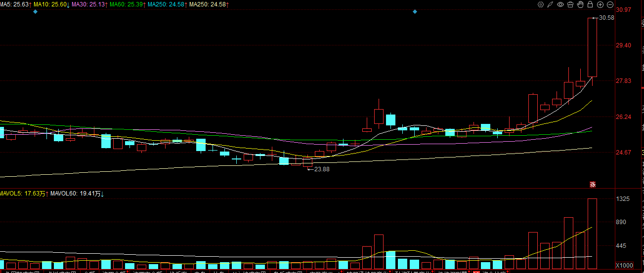This screenshot has height=273, width=644.
Task: Click the 23.88 low price annotation
Action: coord(322,169)
